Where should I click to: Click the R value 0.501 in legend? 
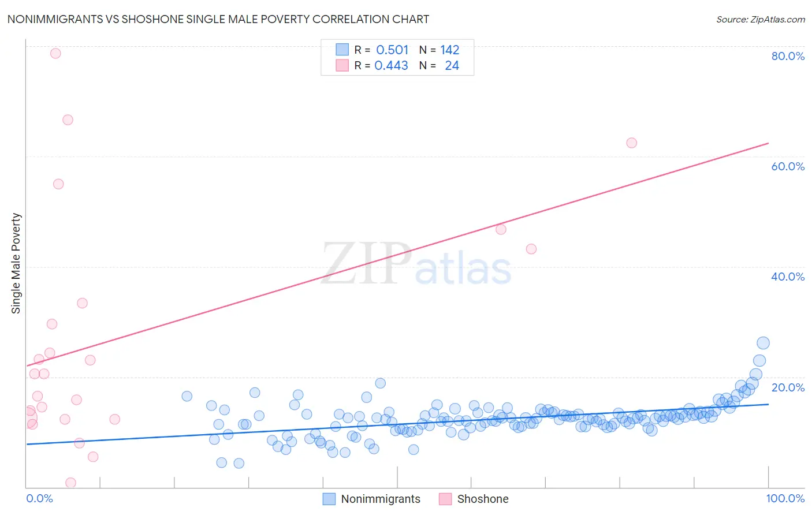[392, 50]
